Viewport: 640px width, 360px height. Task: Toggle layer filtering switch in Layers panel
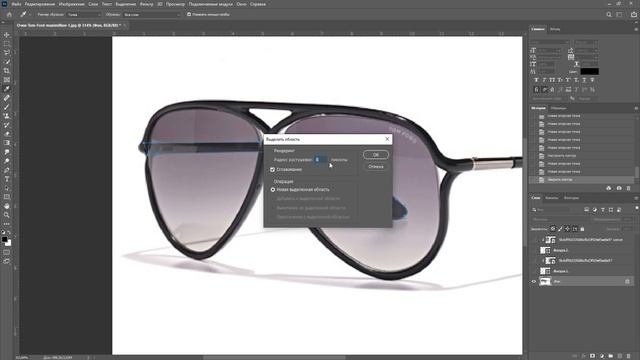(636, 209)
